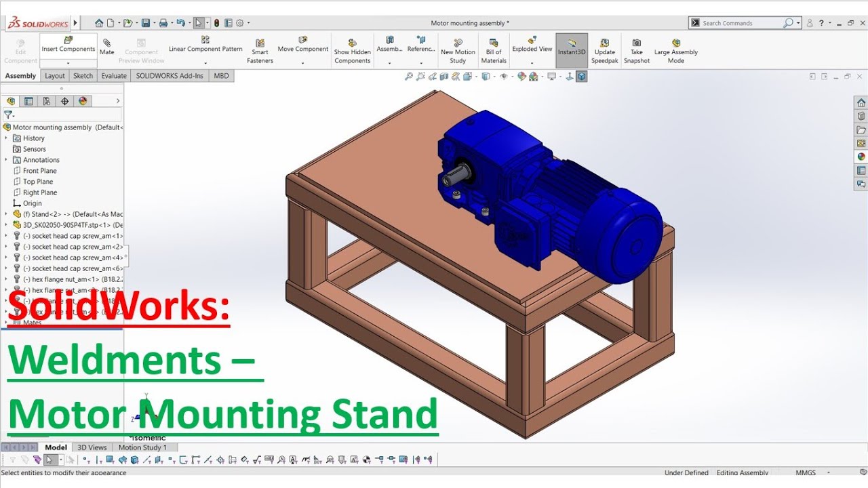The width and height of the screenshot is (868, 488).
Task: Switch to the Sketch ribbon tab
Action: (83, 76)
